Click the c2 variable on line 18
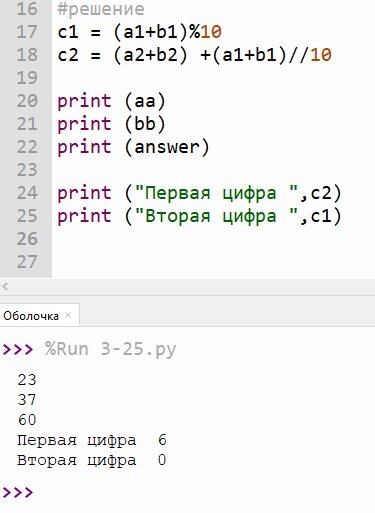The image size is (375, 513). point(68,55)
